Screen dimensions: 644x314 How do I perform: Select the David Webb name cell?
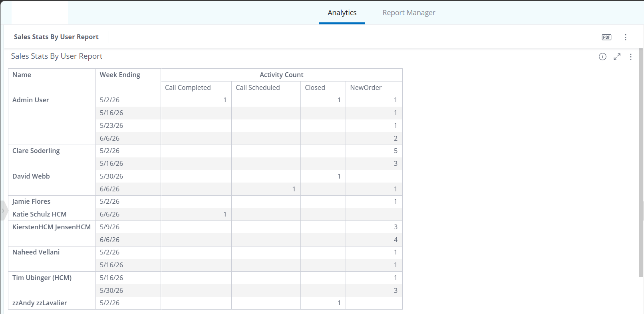[x=52, y=183]
